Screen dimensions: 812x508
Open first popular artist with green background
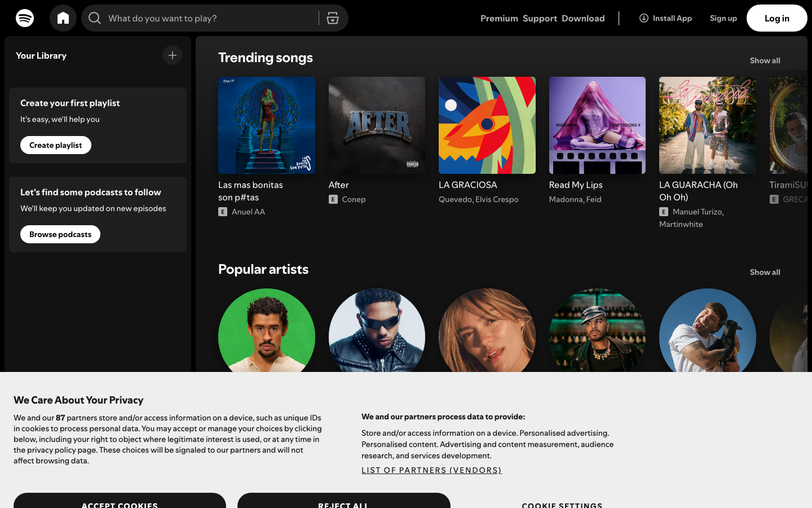(x=267, y=330)
